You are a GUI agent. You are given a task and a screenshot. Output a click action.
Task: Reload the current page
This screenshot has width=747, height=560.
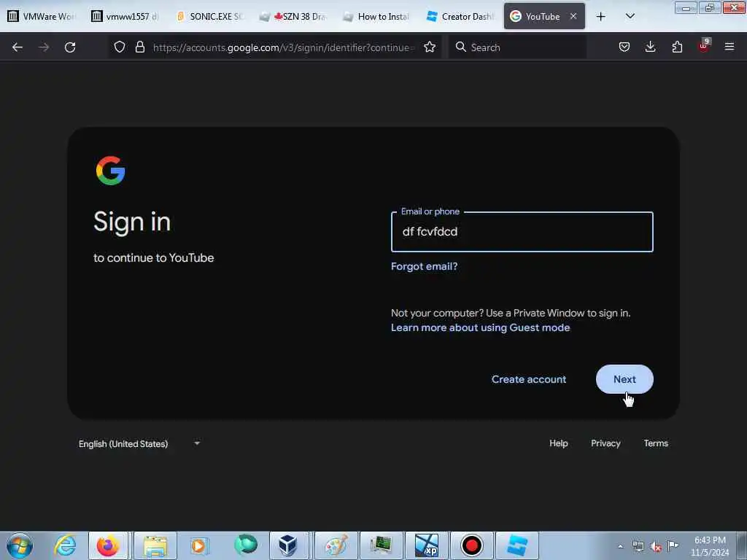(x=70, y=47)
